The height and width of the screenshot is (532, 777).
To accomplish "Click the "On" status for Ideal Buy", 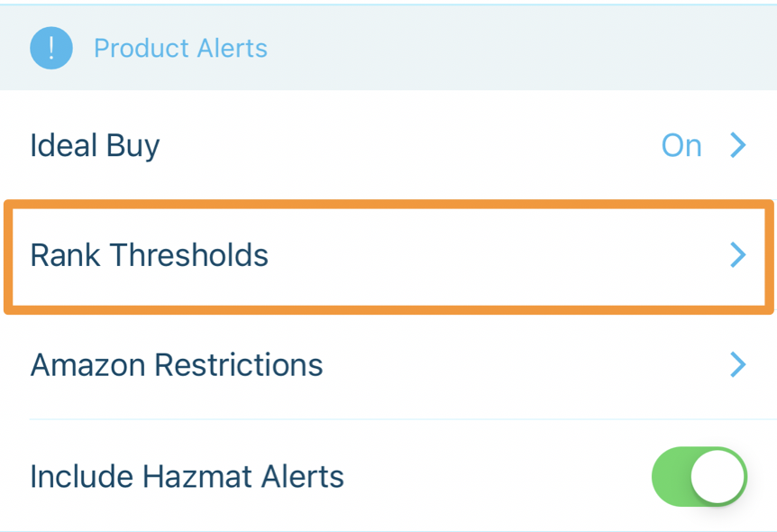I will [681, 146].
